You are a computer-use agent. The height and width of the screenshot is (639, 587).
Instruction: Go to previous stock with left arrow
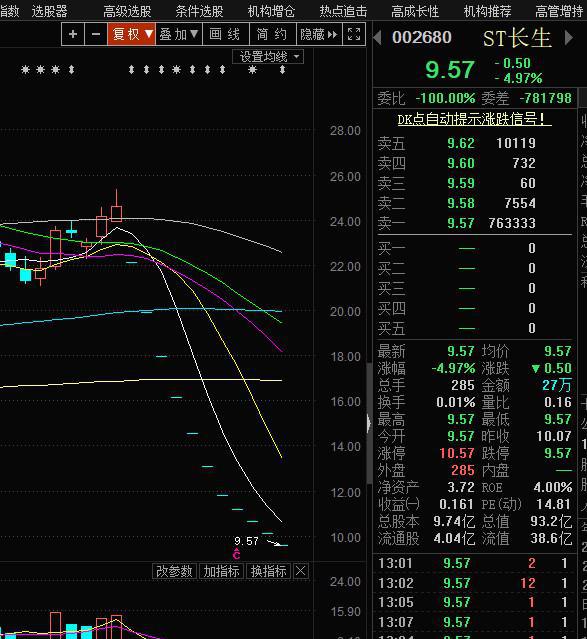coord(377,38)
